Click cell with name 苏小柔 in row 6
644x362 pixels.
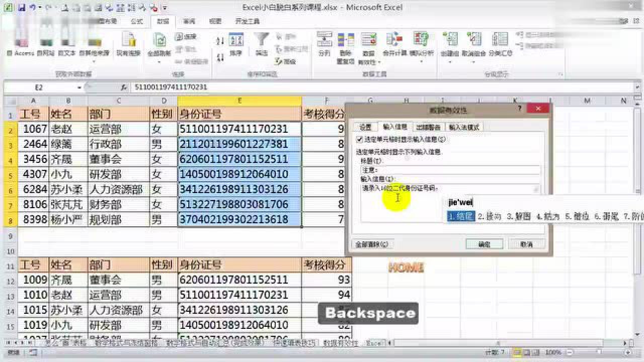(68, 190)
